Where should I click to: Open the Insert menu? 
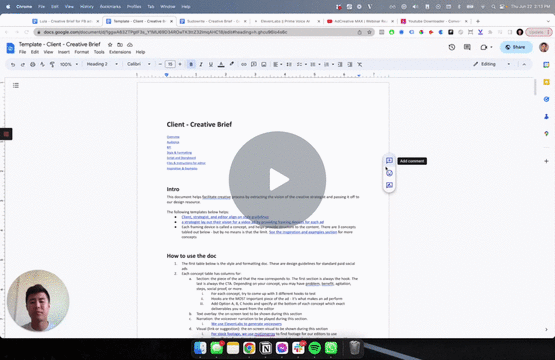pyautogui.click(x=64, y=52)
